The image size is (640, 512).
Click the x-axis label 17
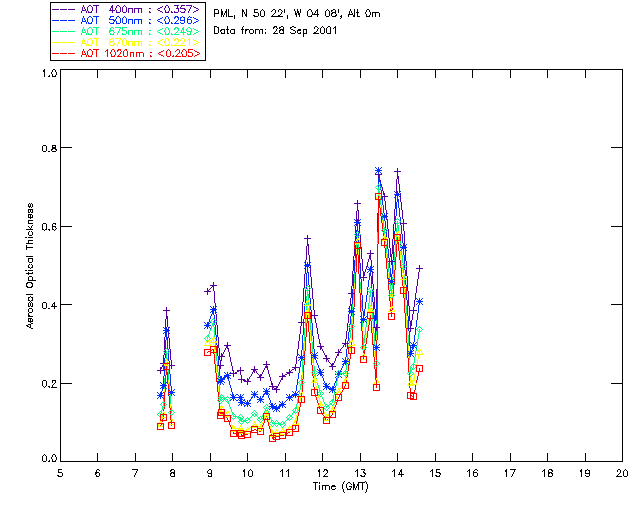click(x=510, y=473)
